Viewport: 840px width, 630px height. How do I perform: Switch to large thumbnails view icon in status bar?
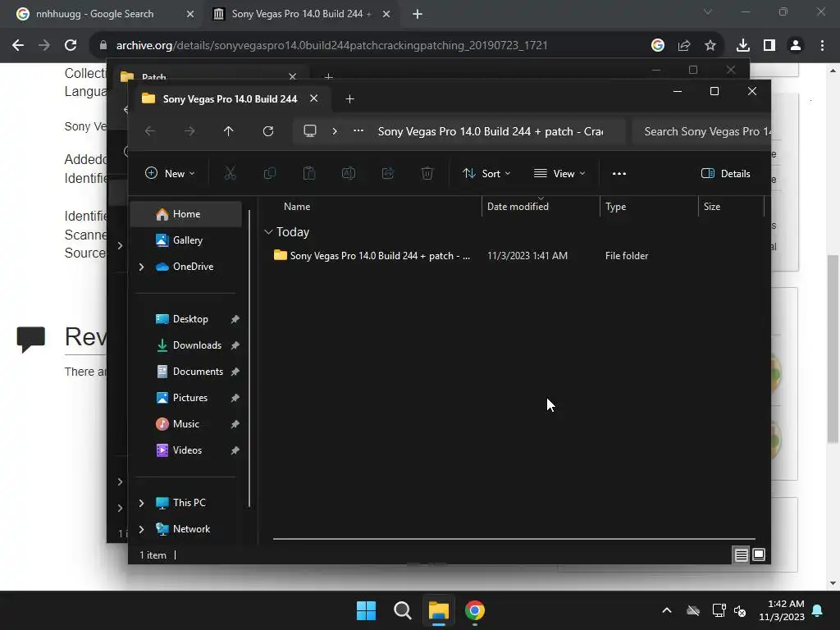tap(759, 555)
